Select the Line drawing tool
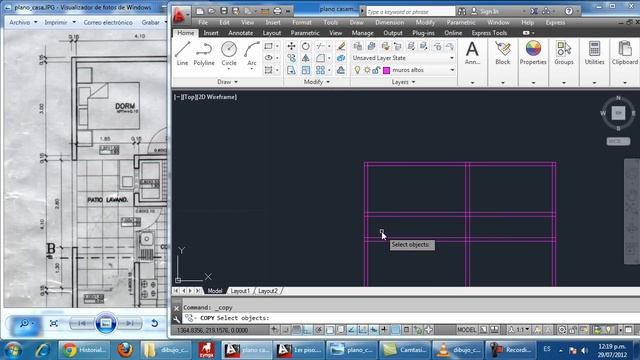The height and width of the screenshot is (360, 640). point(182,53)
